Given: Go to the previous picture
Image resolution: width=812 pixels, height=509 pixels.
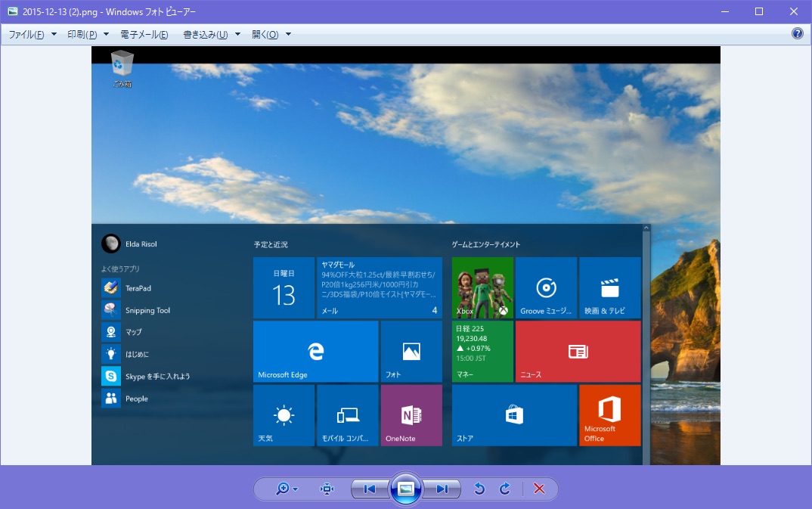Looking at the screenshot, I should (369, 489).
